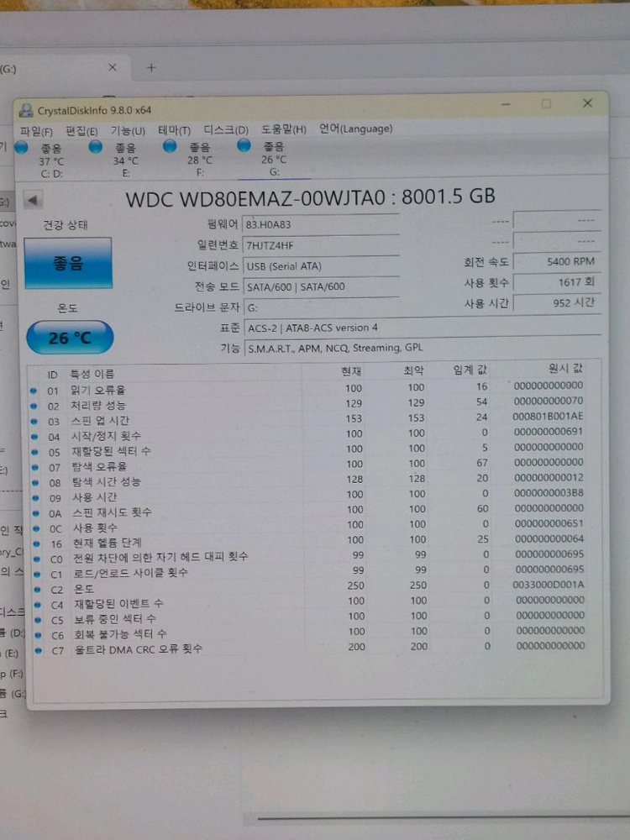The width and height of the screenshot is (630, 840).
Task: Open the 파일(F) menu
Action: click(36, 131)
